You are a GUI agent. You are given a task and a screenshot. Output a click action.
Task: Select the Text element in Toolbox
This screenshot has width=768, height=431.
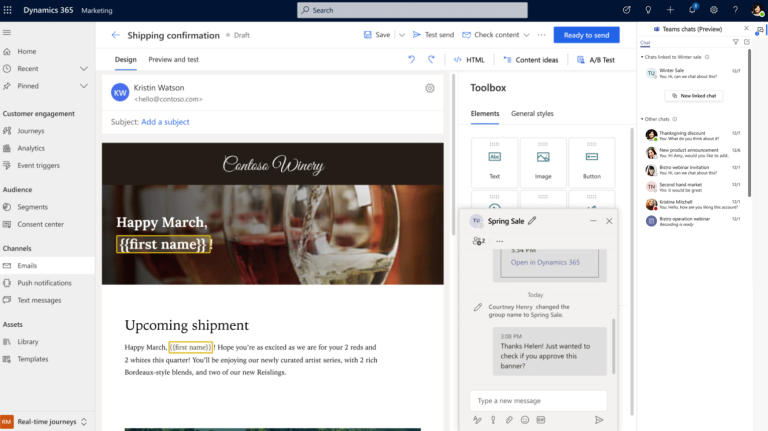coord(494,163)
